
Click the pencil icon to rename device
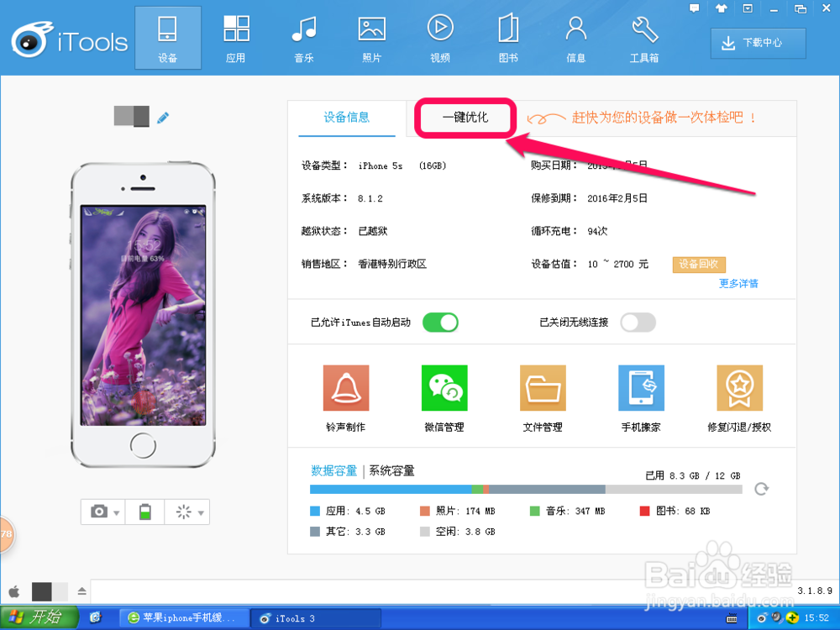tap(163, 118)
